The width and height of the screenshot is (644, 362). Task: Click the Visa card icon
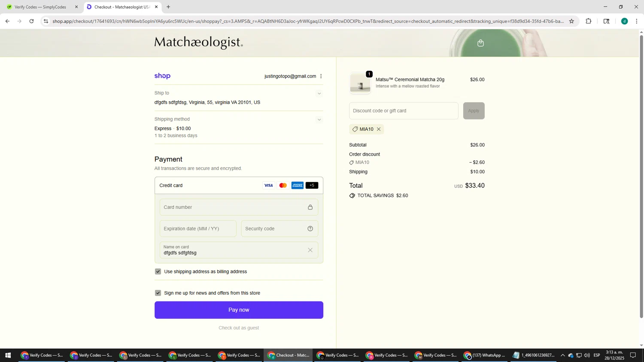coord(268,185)
